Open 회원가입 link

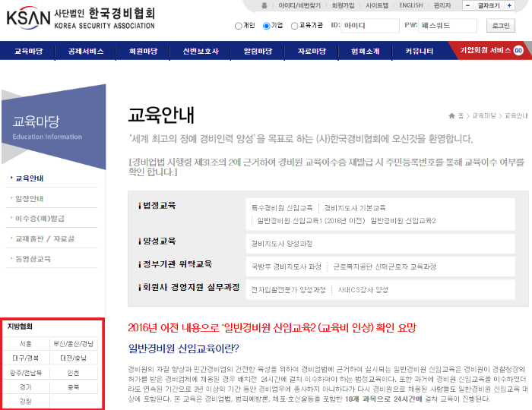(343, 5)
